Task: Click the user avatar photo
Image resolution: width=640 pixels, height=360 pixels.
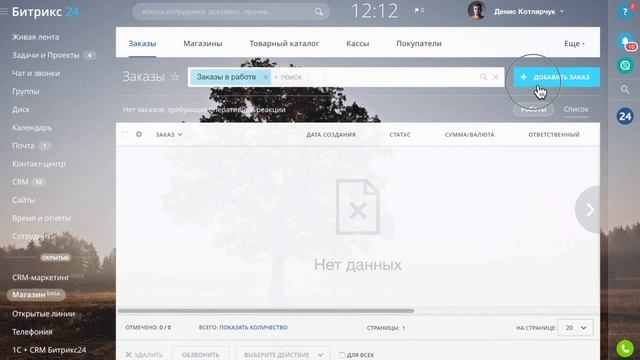Action: 477,11
